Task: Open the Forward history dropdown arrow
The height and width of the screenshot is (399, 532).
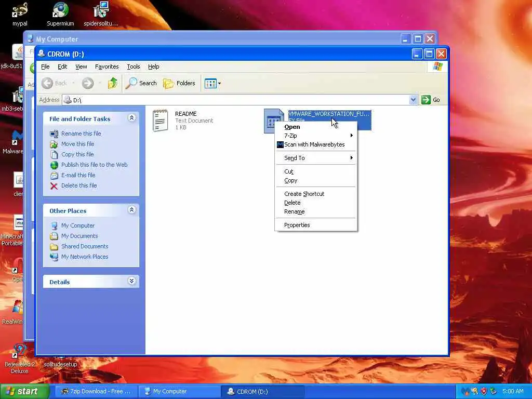Action: (100, 83)
